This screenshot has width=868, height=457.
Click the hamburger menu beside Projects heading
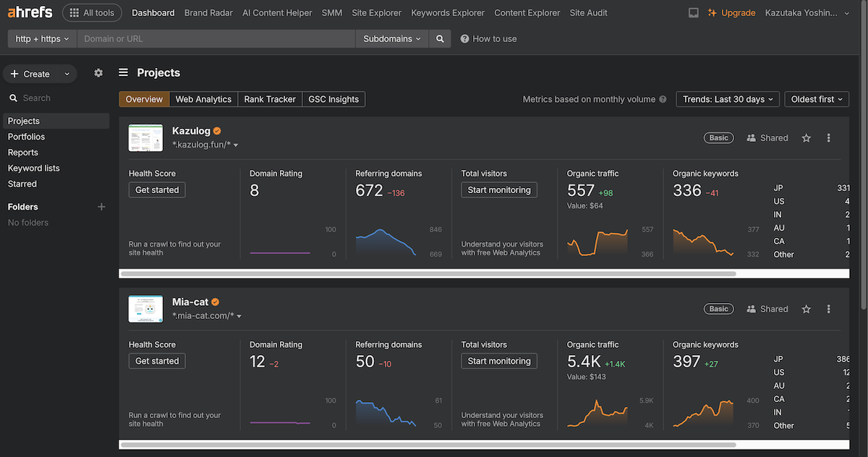[124, 72]
